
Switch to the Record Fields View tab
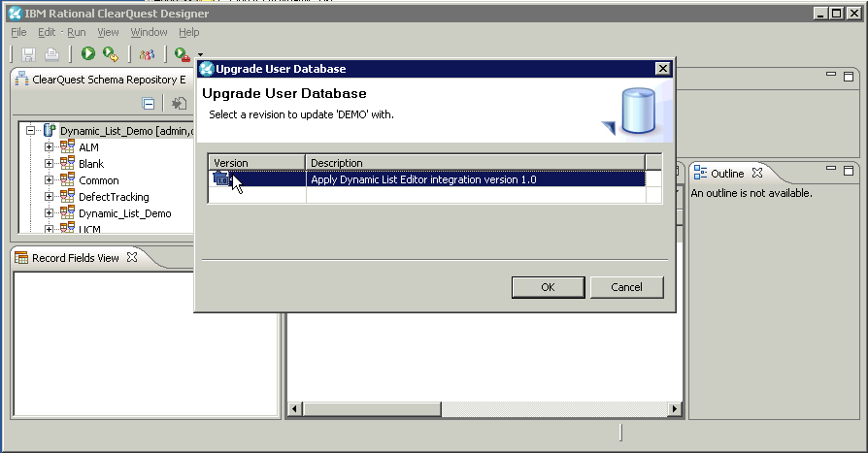click(76, 258)
